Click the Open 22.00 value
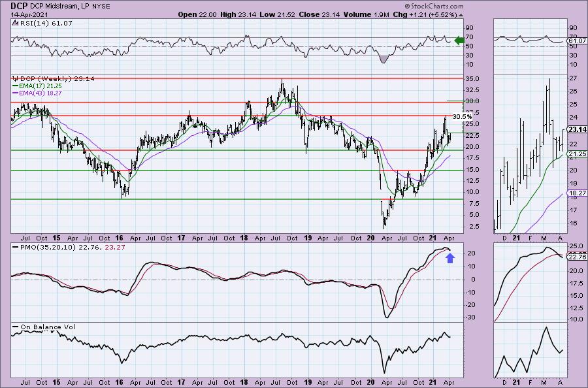The image size is (588, 388). (x=197, y=14)
